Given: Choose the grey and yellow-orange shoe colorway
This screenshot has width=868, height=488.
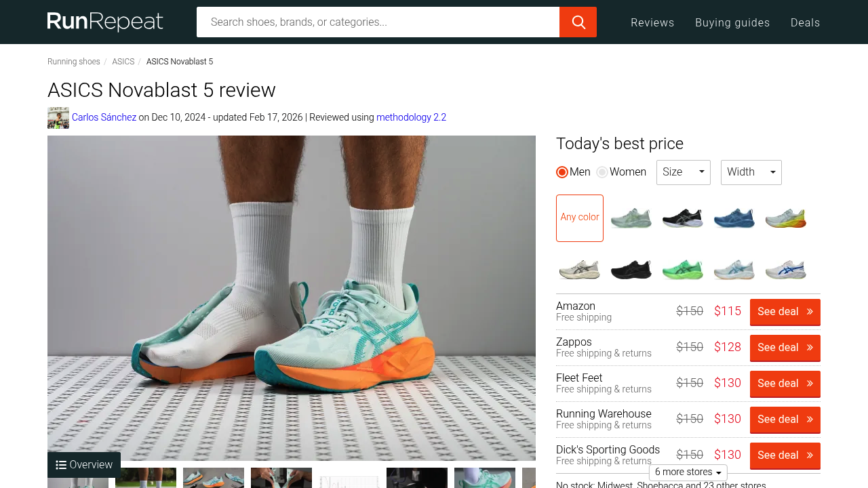Looking at the screenshot, I should [786, 218].
